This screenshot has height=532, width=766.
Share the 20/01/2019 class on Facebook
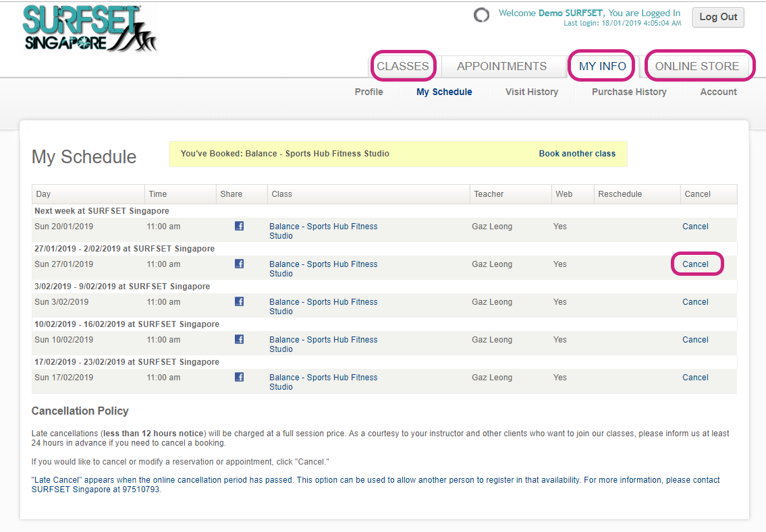[239, 226]
